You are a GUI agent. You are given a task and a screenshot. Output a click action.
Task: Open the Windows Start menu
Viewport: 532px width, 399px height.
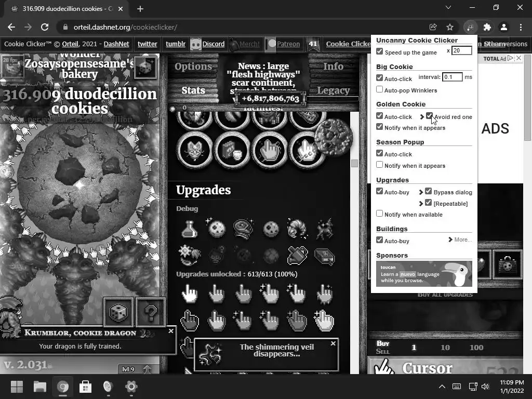coord(17,387)
